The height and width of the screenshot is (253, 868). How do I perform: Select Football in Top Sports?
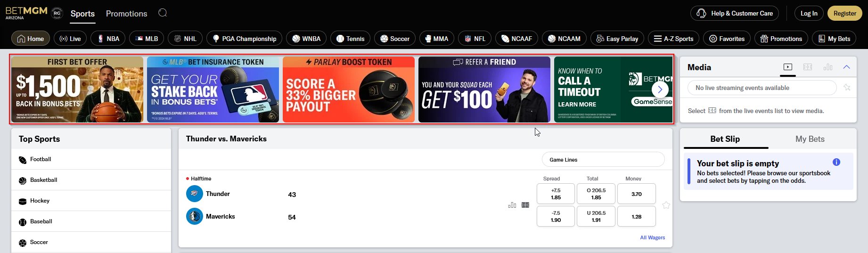91,159
